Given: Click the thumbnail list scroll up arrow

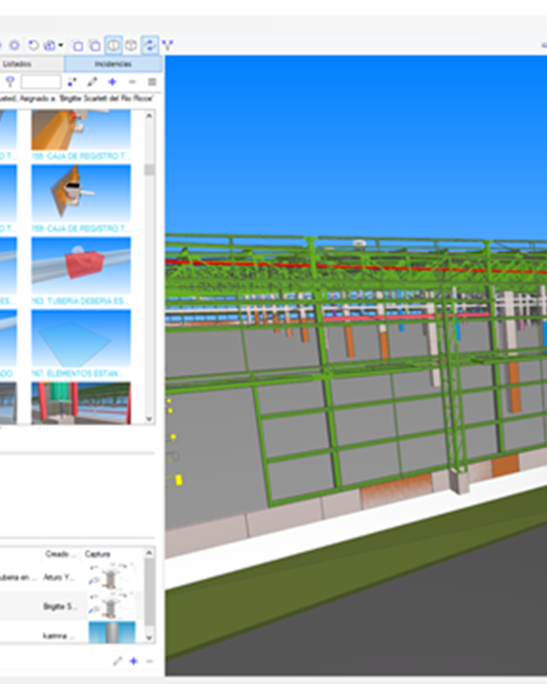Looking at the screenshot, I should coord(149,116).
